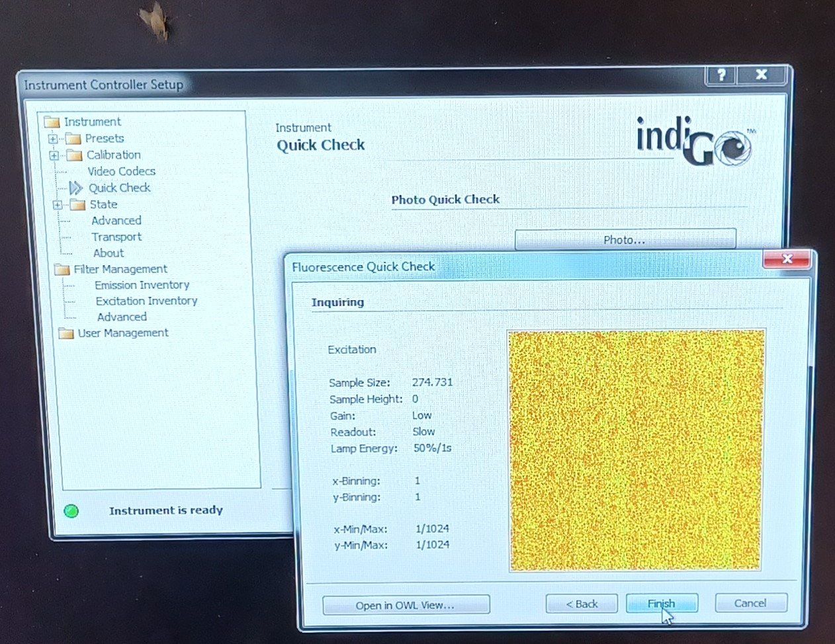Click the x-Binning label

point(356,481)
